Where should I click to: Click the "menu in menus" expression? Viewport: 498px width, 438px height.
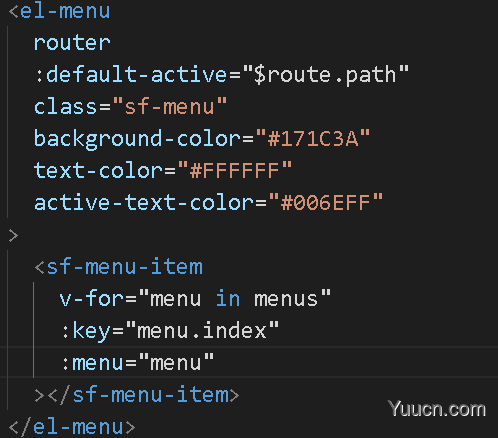235,299
